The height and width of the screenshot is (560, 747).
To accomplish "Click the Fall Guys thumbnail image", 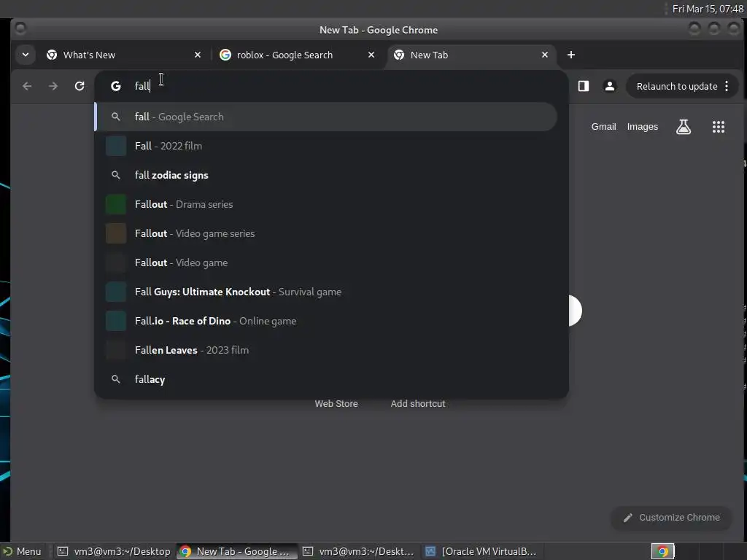I will pyautogui.click(x=116, y=292).
